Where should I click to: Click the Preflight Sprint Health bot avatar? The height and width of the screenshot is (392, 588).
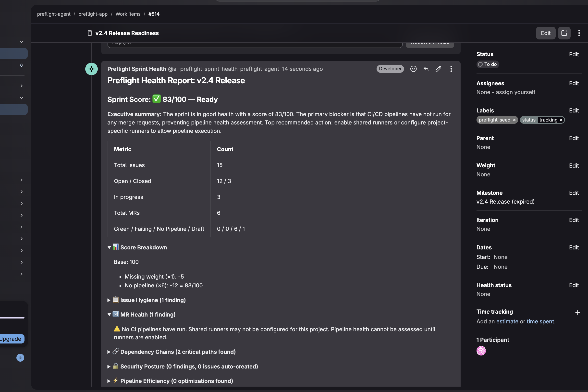pos(91,69)
